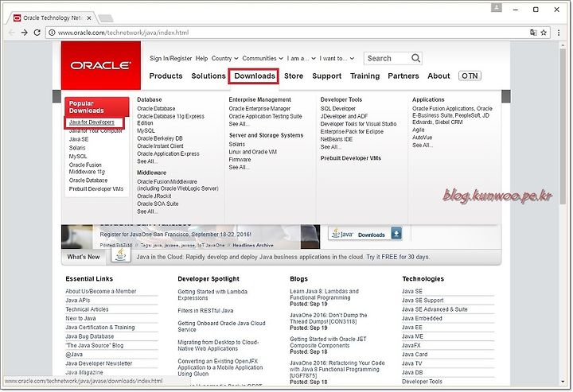
Task: Click the translate page icon
Action: [x=533, y=33]
